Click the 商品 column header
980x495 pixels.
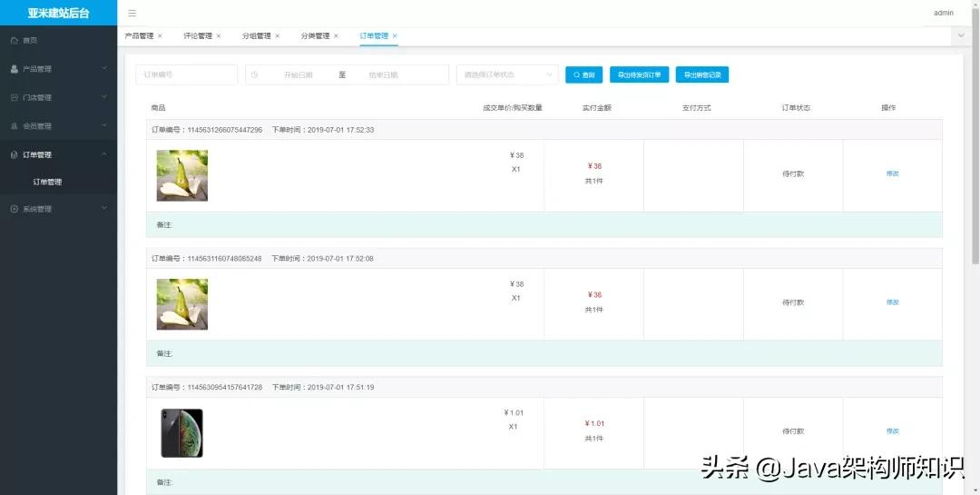158,108
